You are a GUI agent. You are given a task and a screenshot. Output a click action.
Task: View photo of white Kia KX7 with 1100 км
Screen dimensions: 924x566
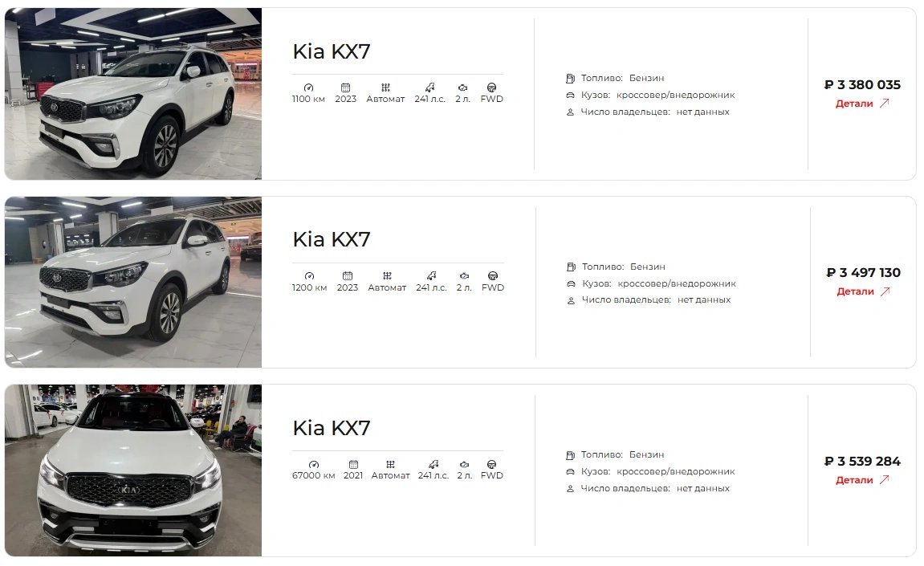133,94
